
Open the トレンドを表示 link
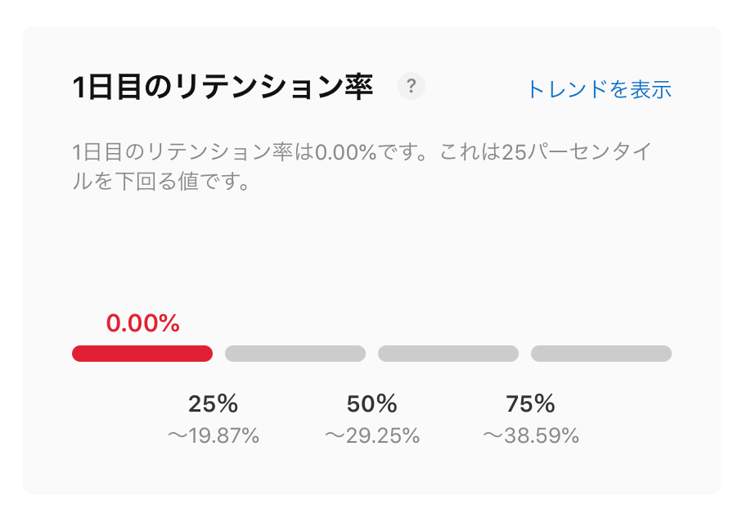[x=599, y=89]
